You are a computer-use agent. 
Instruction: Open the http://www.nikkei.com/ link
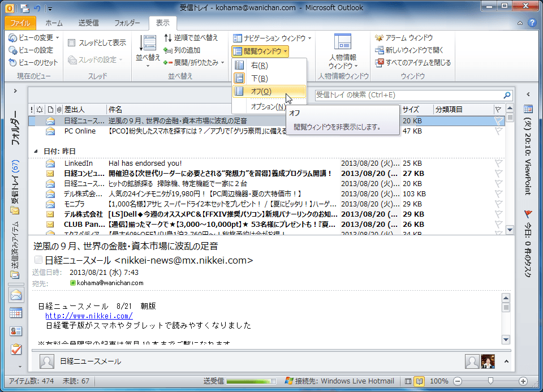click(89, 316)
